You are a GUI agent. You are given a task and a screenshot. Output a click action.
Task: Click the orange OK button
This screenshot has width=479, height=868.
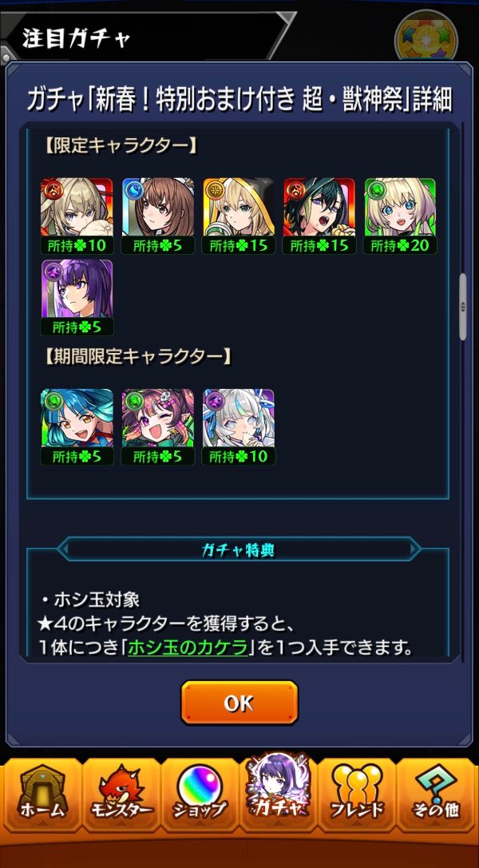point(239,702)
